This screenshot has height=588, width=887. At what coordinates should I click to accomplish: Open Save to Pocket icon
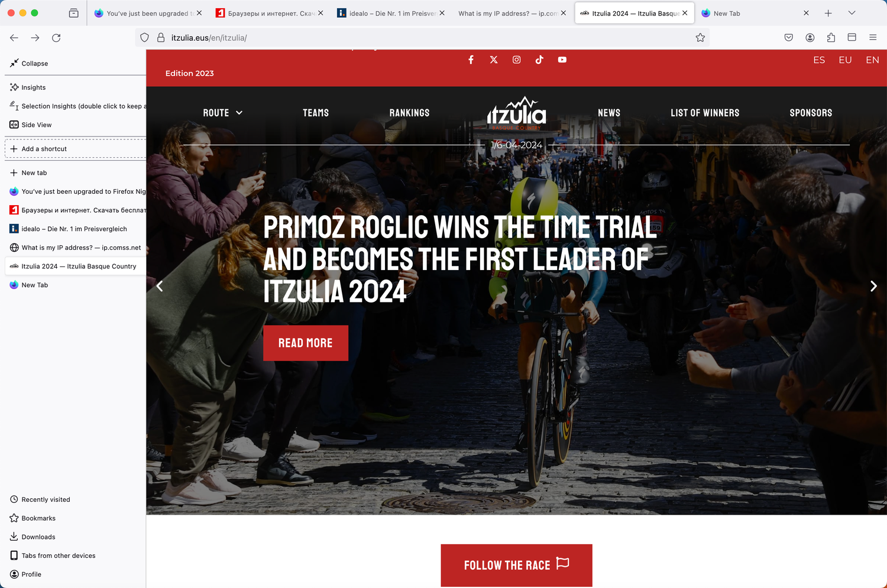[x=788, y=38]
